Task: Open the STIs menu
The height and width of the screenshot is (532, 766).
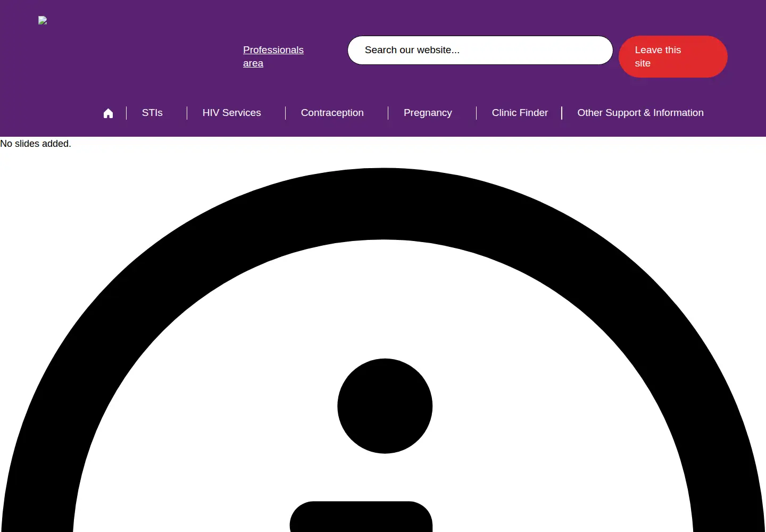Action: click(x=152, y=113)
